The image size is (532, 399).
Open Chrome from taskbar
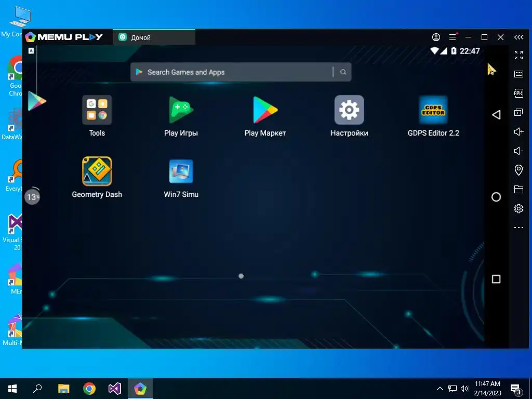[x=89, y=389]
